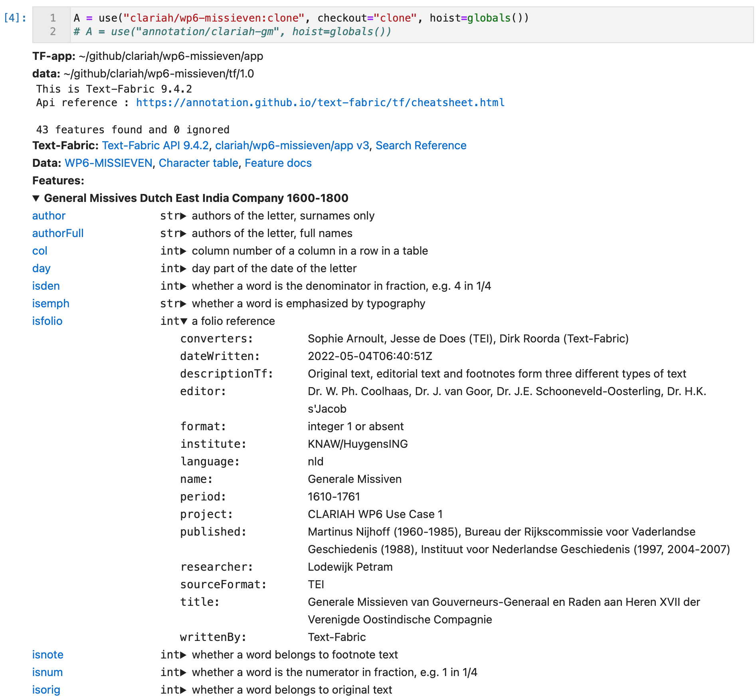This screenshot has height=700, width=756.
Task: Open the col feature link
Action: coord(40,251)
